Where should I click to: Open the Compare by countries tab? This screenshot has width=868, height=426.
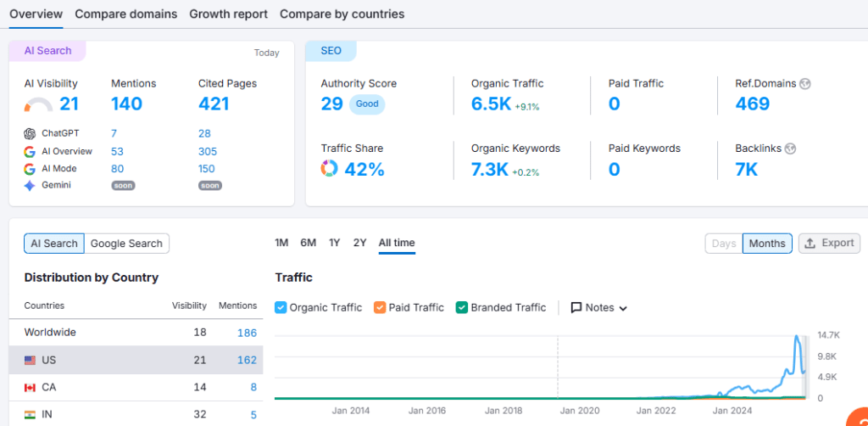342,14
